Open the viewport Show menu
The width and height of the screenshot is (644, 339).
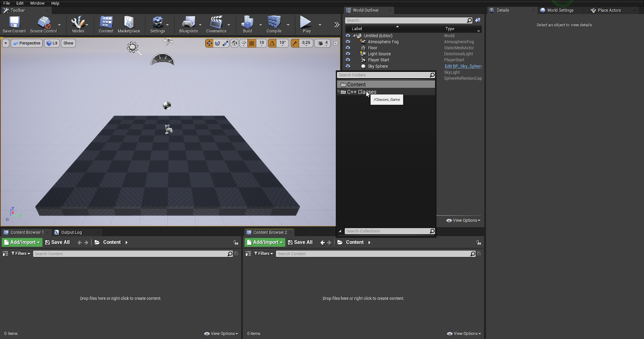68,43
